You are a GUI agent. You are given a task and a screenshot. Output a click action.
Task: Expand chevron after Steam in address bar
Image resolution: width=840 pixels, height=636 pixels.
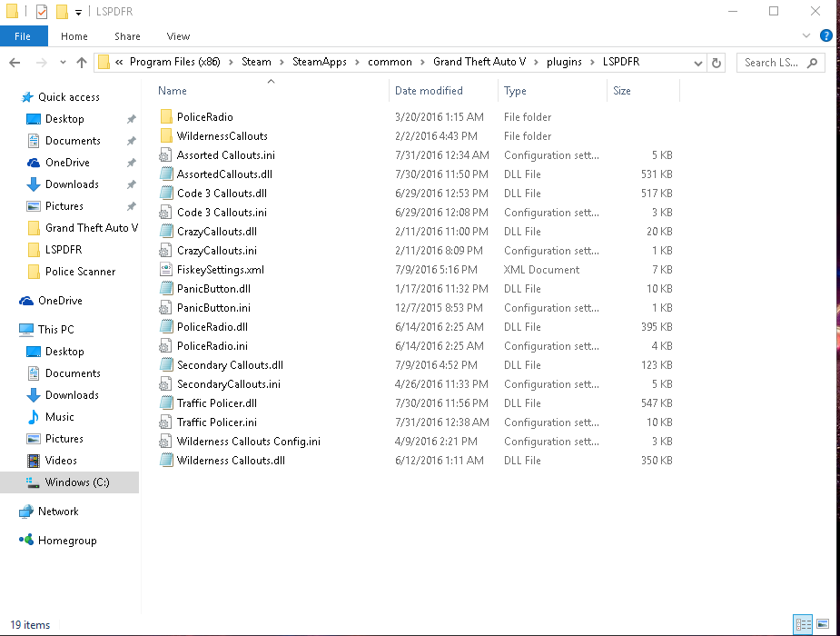click(282, 62)
